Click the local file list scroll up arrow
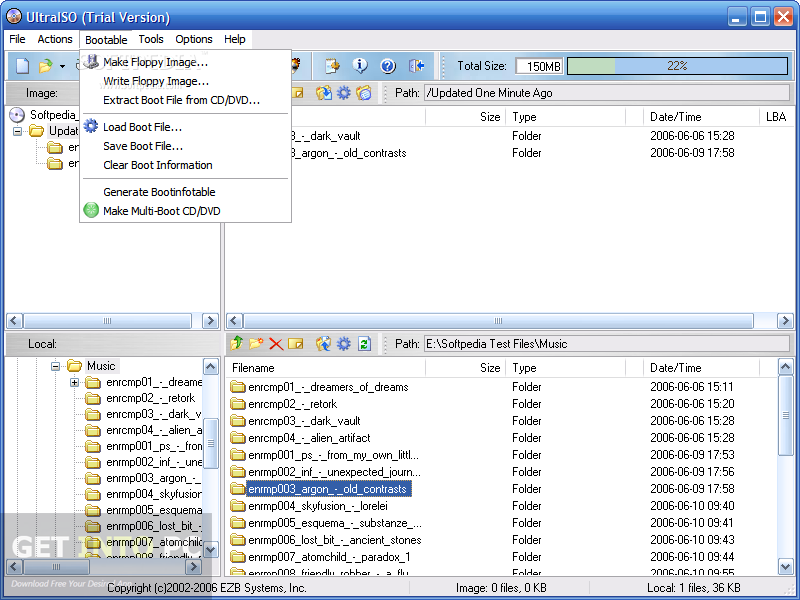 (x=785, y=367)
